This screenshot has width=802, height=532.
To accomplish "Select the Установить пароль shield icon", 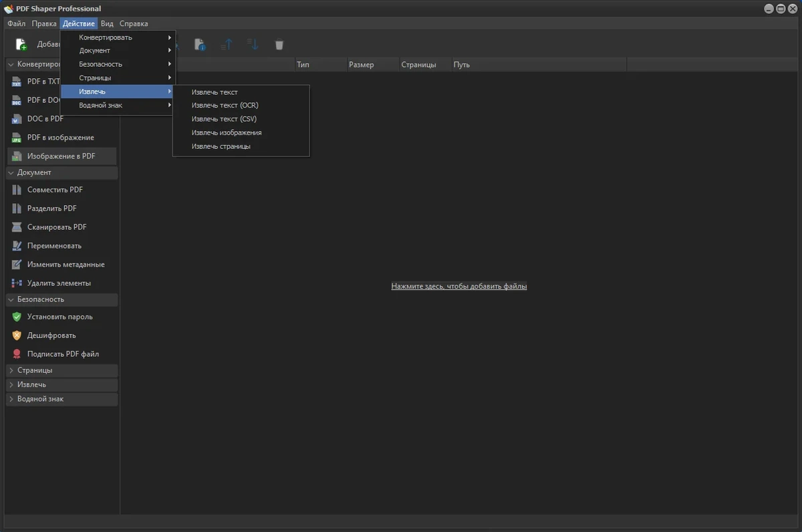I will click(17, 317).
